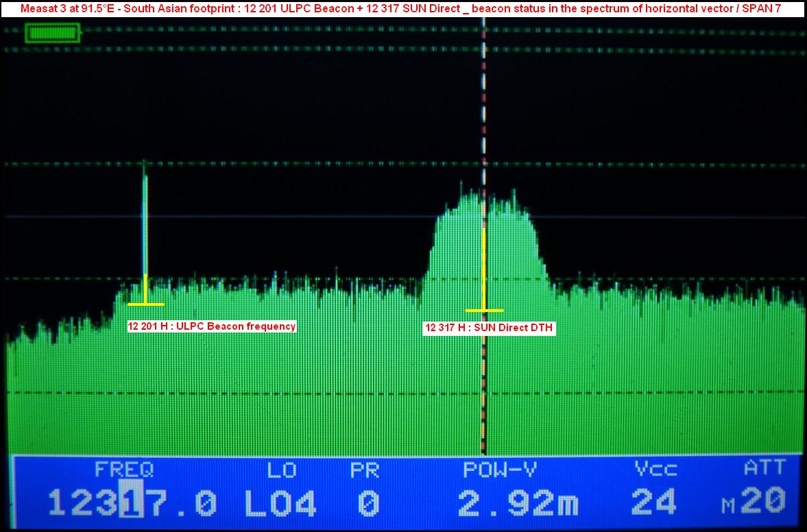Click the '12 201 H : ULPC Beacon frequency' label
This screenshot has width=807, height=532.
pyautogui.click(x=211, y=326)
